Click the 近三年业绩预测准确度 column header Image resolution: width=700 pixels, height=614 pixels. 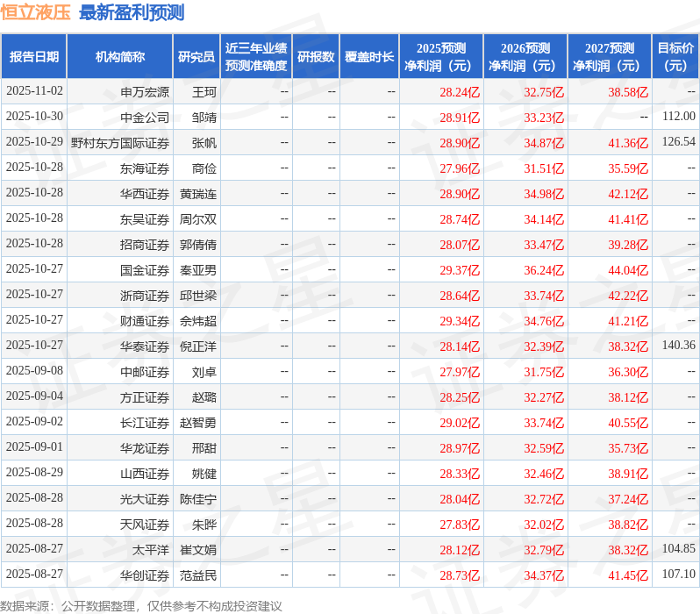point(256,57)
